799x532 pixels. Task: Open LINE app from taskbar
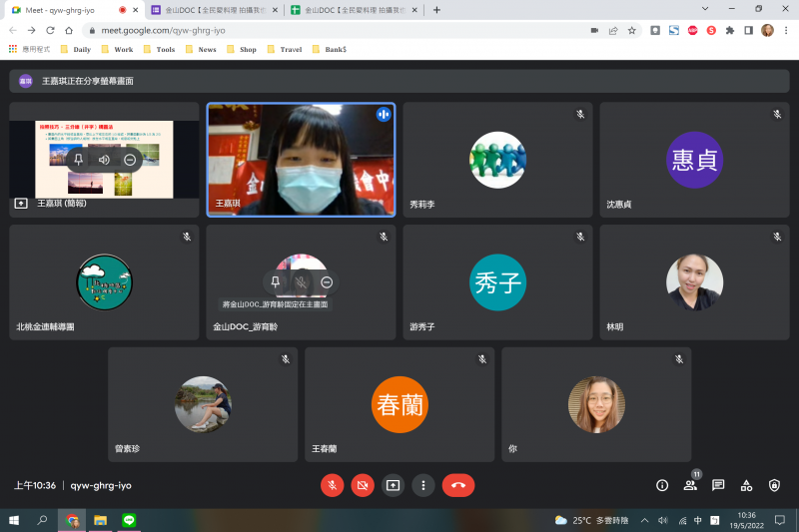129,520
